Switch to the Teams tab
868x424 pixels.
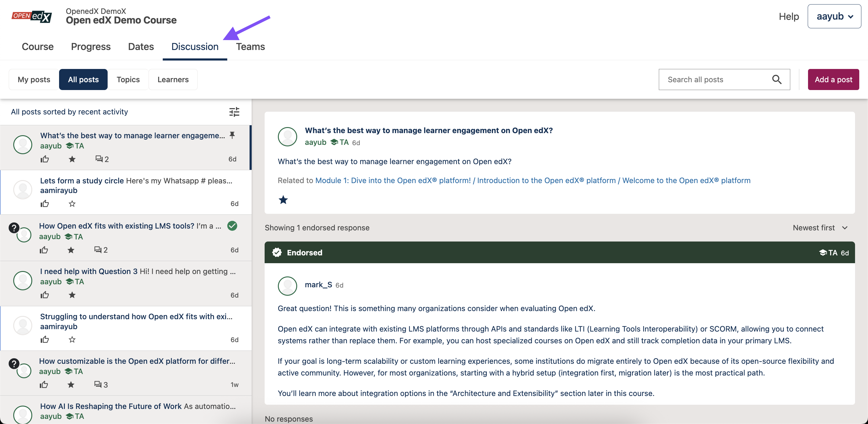pyautogui.click(x=250, y=46)
